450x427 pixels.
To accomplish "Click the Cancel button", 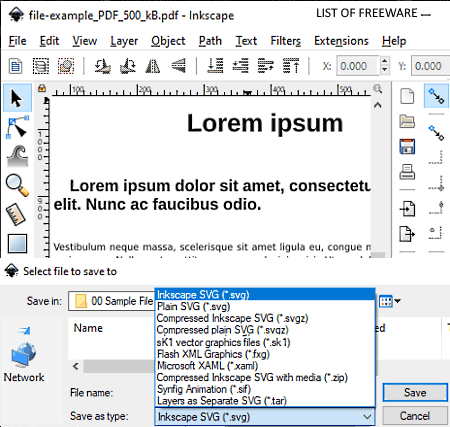I will click(415, 416).
